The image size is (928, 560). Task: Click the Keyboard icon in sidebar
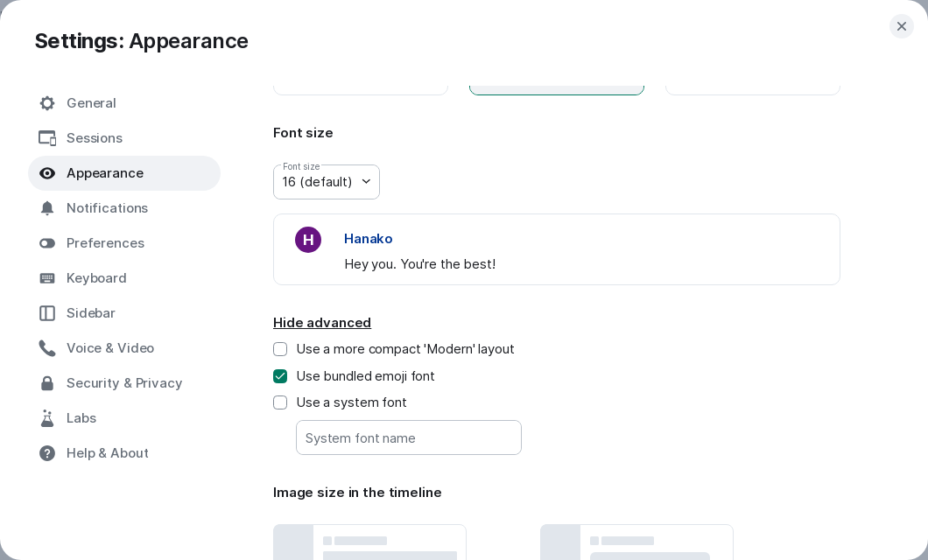[47, 278]
